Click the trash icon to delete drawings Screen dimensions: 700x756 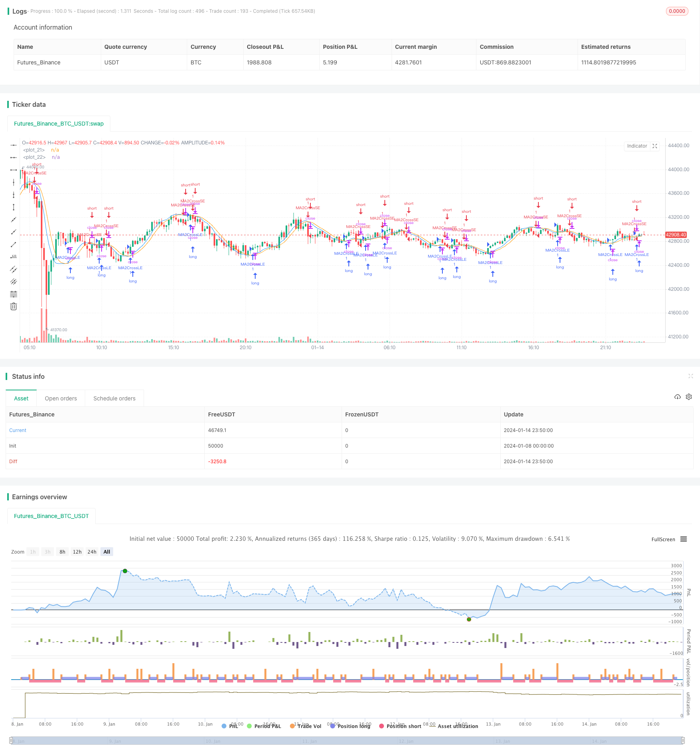click(x=14, y=307)
